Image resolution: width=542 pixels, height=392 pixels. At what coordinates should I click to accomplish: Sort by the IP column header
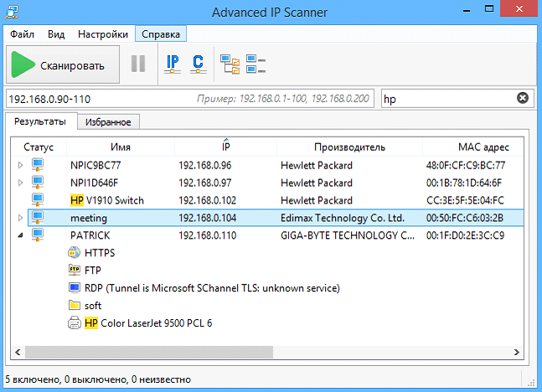[225, 147]
